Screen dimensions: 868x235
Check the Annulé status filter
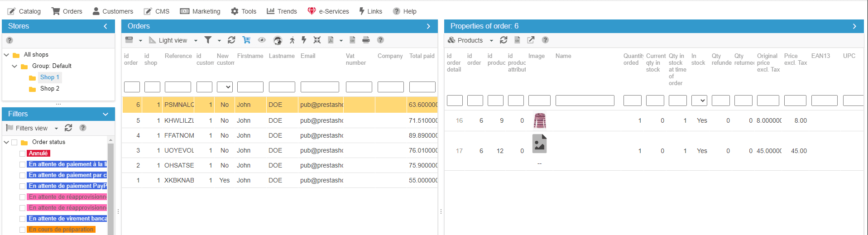pos(22,153)
